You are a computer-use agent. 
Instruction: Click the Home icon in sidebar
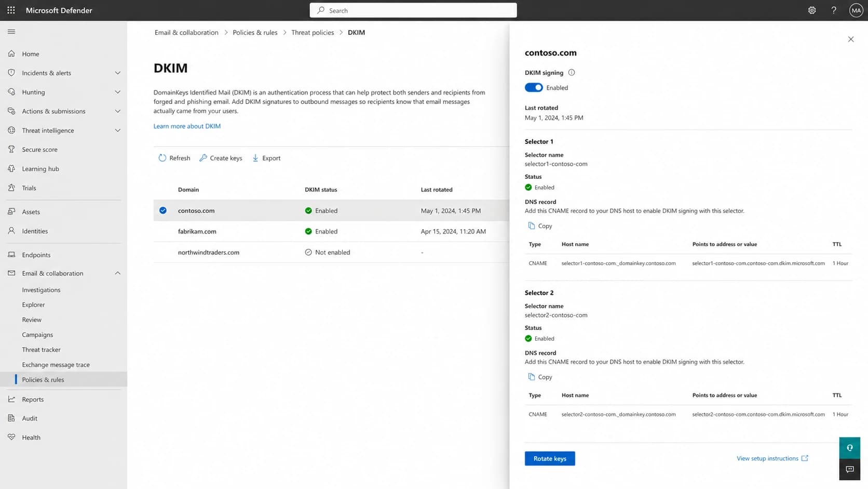[11, 54]
